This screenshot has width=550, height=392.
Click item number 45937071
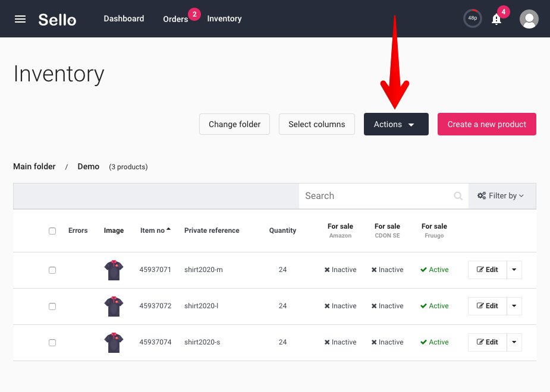tap(155, 270)
